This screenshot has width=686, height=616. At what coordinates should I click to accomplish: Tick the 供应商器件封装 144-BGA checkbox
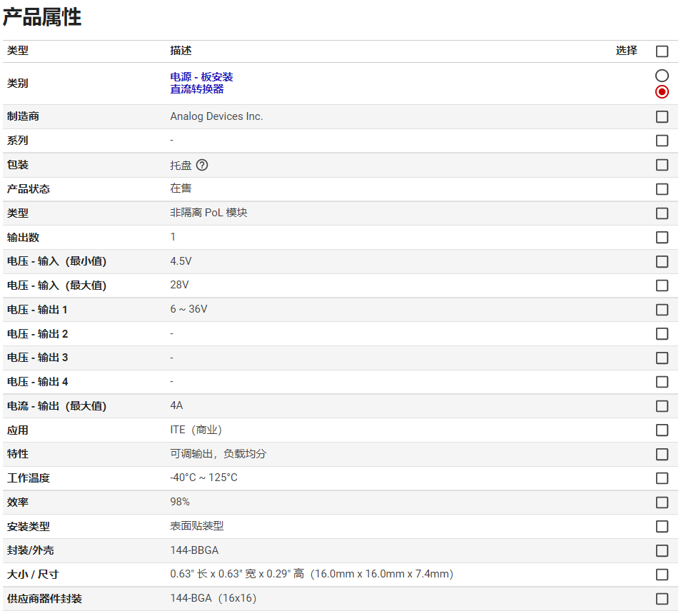pyautogui.click(x=662, y=599)
